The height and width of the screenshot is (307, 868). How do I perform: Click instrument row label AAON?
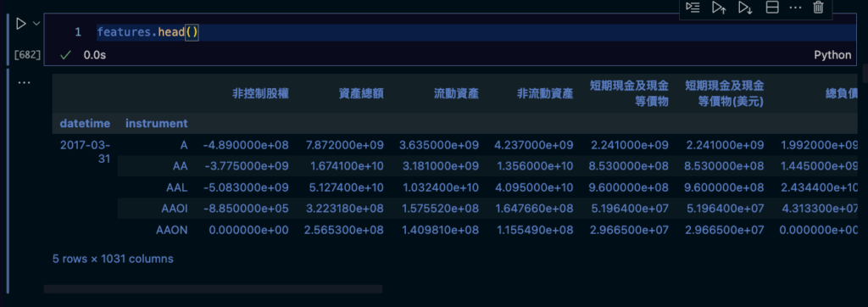tap(171, 230)
